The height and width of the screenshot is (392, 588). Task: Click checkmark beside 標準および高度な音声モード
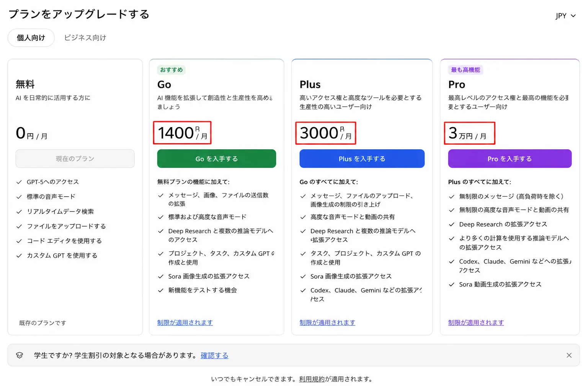tap(161, 217)
